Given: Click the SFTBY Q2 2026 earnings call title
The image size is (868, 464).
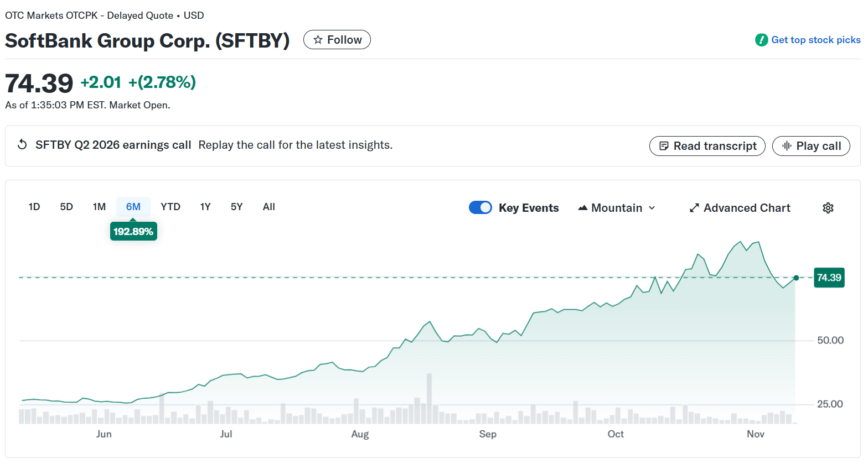Looking at the screenshot, I should pyautogui.click(x=113, y=145).
